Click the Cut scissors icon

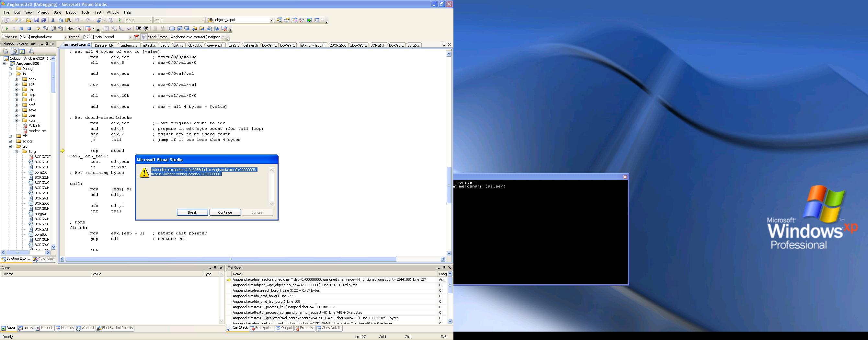pos(53,20)
